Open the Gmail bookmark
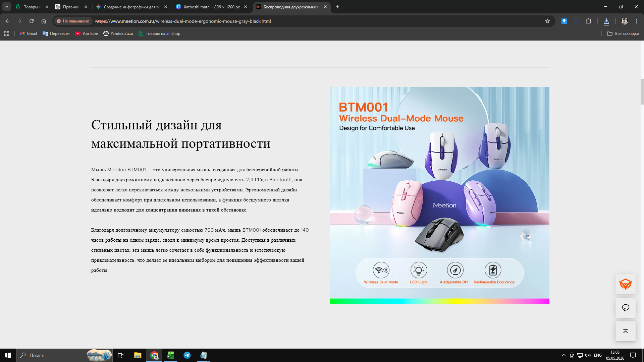This screenshot has width=644, height=362. click(x=29, y=34)
